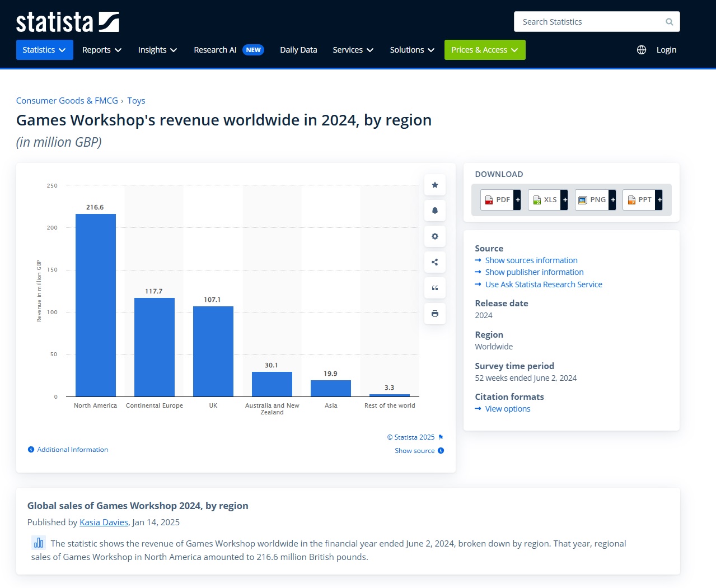716x588 pixels.
Task: Click the 117.7 value label
Action: pos(154,291)
